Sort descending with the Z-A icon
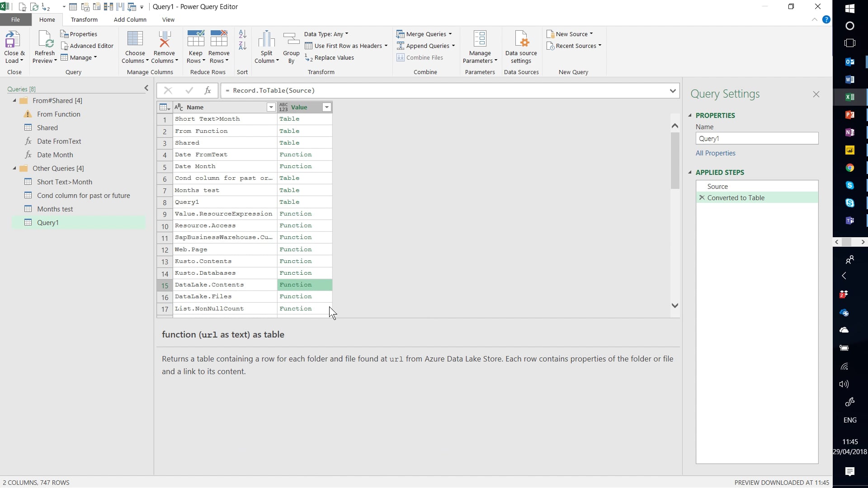Image resolution: width=868 pixels, height=488 pixels. click(242, 46)
